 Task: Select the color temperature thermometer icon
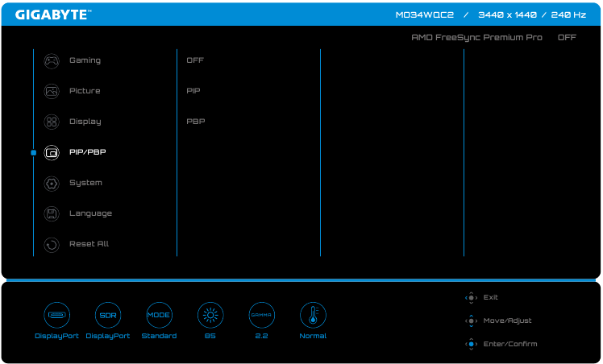313,315
